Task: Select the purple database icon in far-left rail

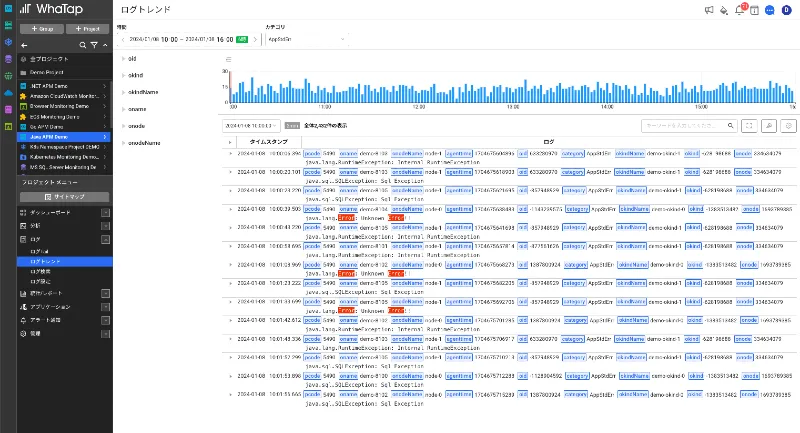Action: coord(8,59)
